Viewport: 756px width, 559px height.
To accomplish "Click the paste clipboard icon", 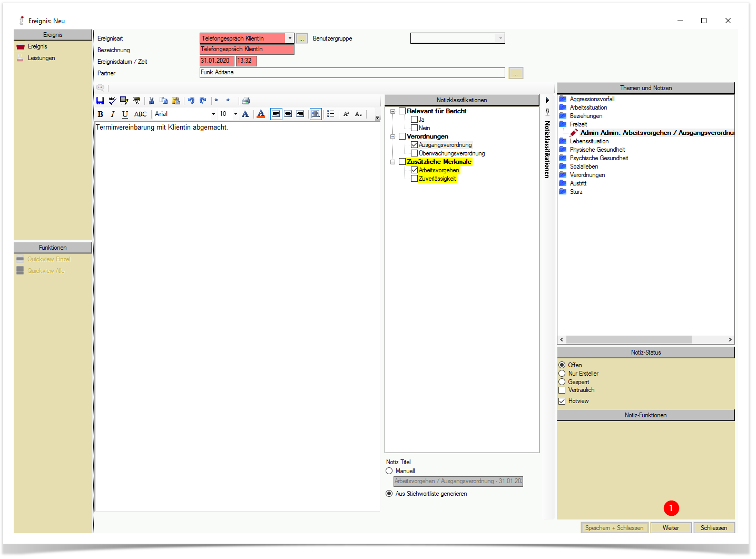I will pos(176,101).
